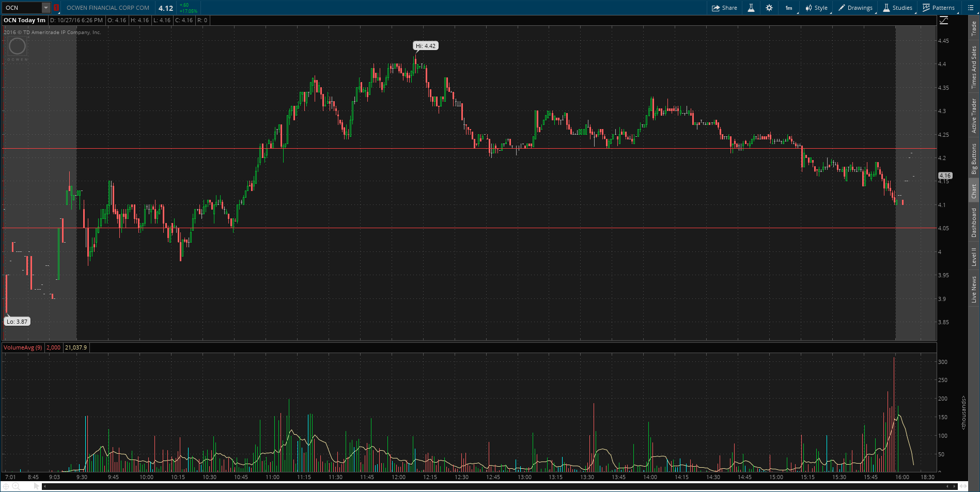Click the 21,037.9 volume average value

click(x=76, y=347)
